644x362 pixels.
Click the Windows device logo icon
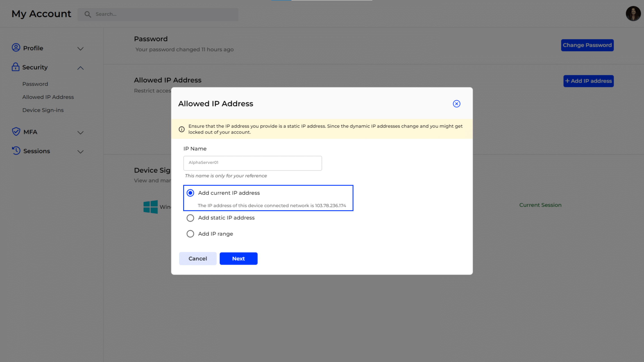[x=150, y=207]
